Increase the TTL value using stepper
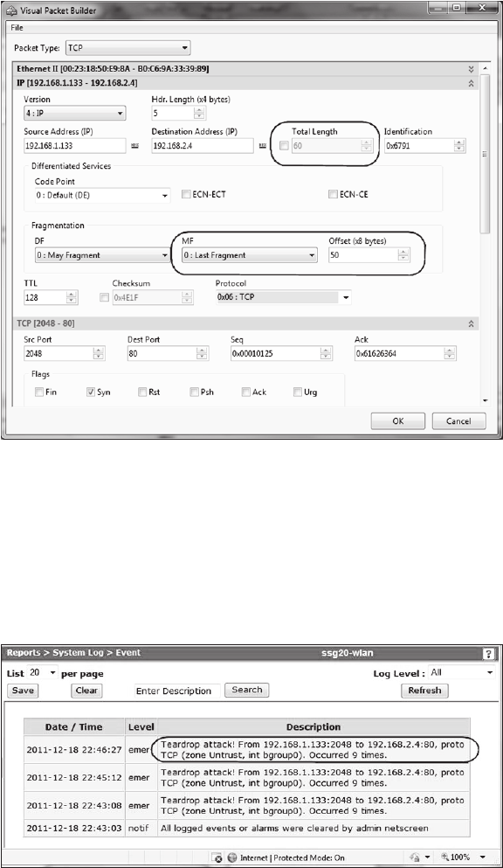 tap(72, 295)
